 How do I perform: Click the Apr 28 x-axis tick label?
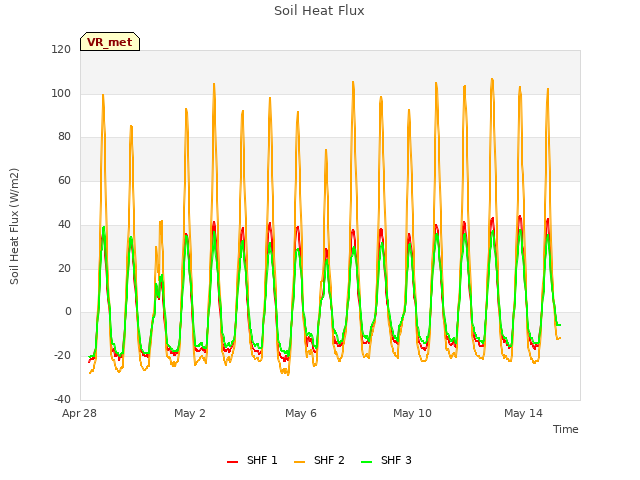[80, 413]
